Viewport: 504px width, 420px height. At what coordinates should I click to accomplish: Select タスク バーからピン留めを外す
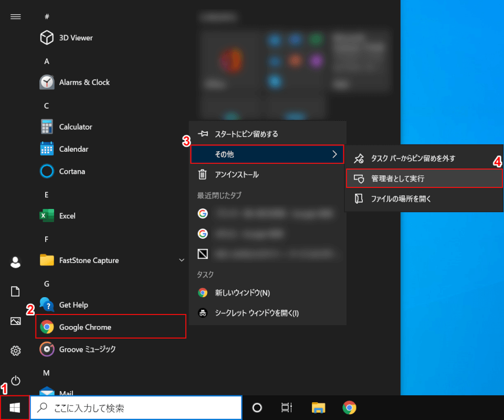pos(424,158)
